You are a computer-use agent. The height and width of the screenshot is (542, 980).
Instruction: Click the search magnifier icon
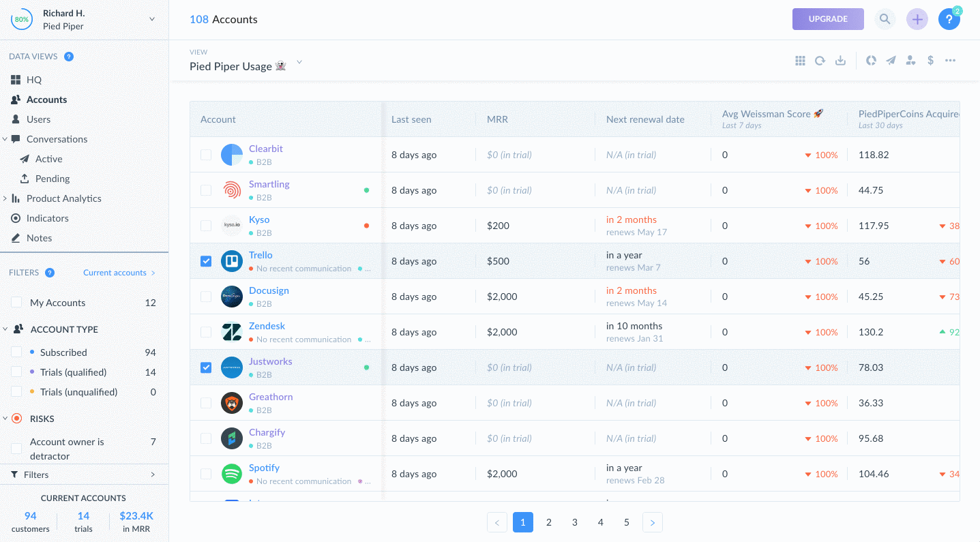point(885,19)
